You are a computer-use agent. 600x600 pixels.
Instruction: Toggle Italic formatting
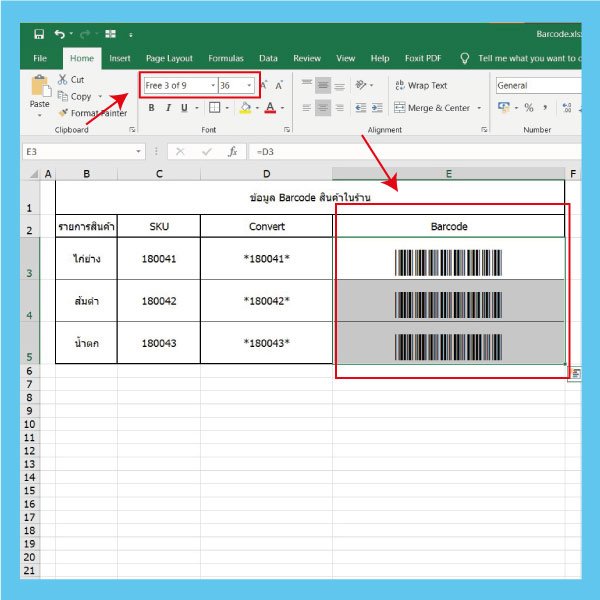coord(168,108)
